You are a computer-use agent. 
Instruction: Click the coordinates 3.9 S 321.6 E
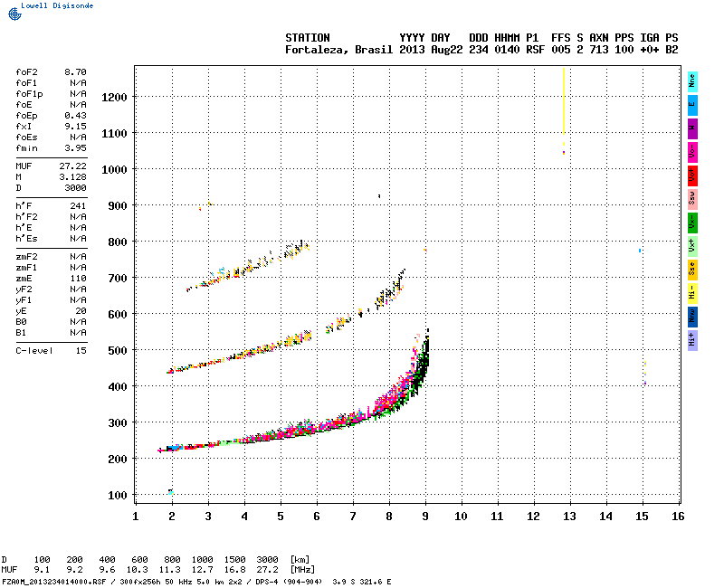(x=361, y=582)
